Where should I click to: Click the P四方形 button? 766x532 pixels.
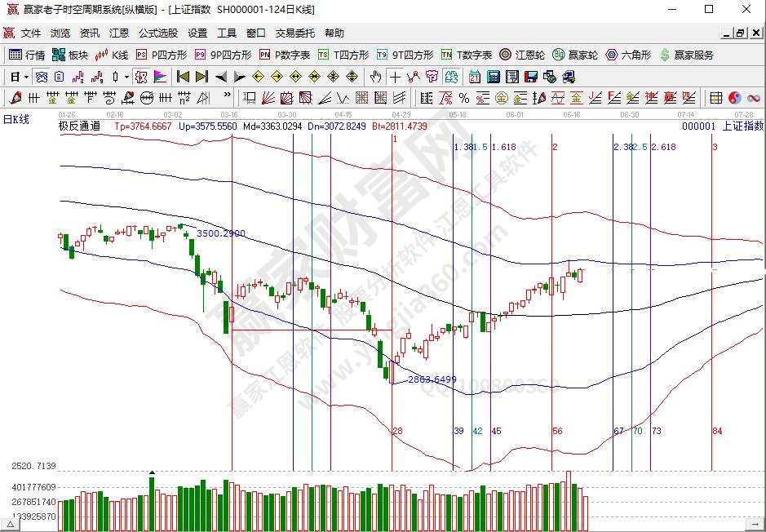[x=161, y=55]
